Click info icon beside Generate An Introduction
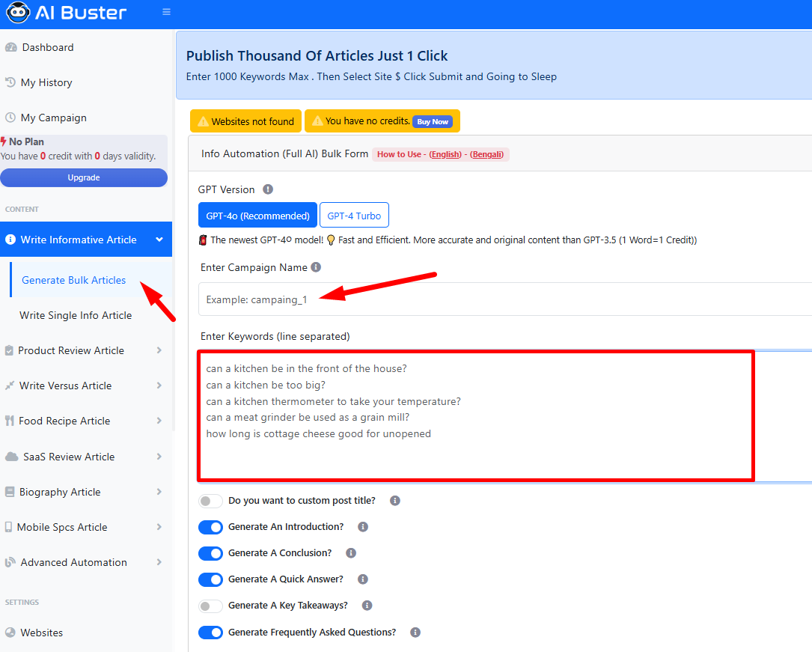Viewport: 812px width, 652px height. (363, 527)
